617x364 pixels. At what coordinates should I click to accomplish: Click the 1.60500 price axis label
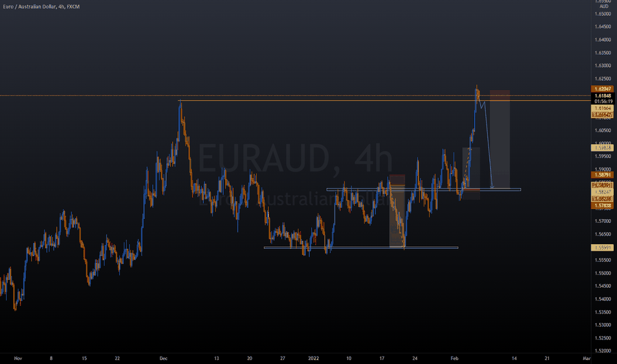pos(603,130)
